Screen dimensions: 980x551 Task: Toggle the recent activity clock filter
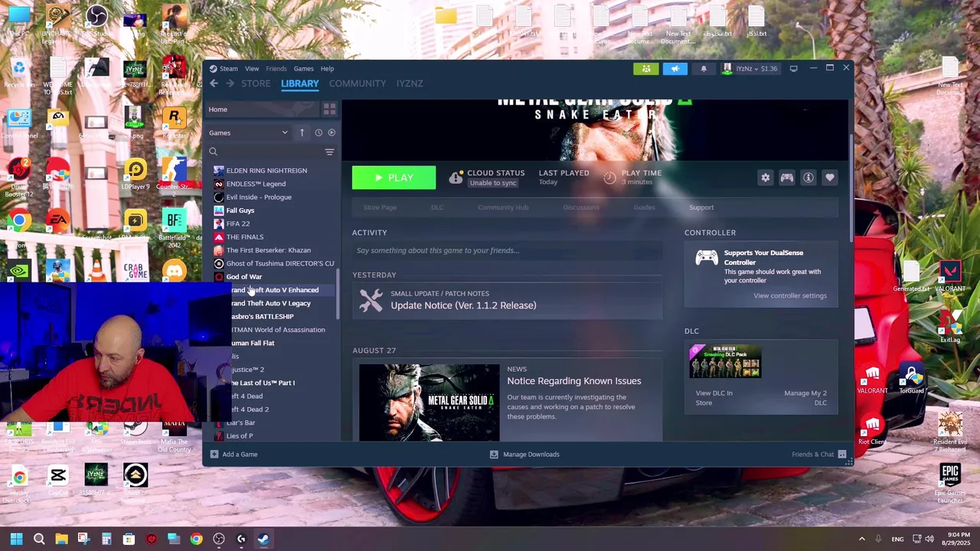coord(318,132)
